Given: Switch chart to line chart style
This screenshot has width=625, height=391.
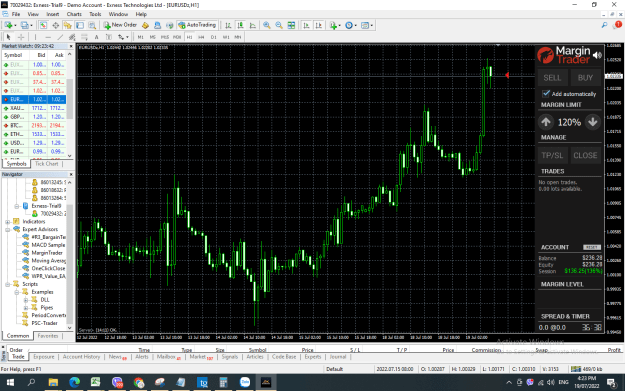Looking at the screenshot, I should point(253,25).
